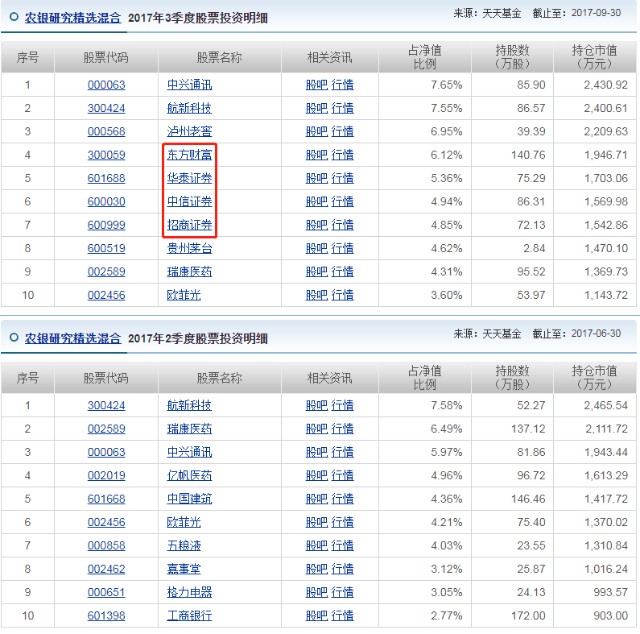
Task: Open 农银研究精选混合 link in Q3 header
Action: (x=73, y=18)
